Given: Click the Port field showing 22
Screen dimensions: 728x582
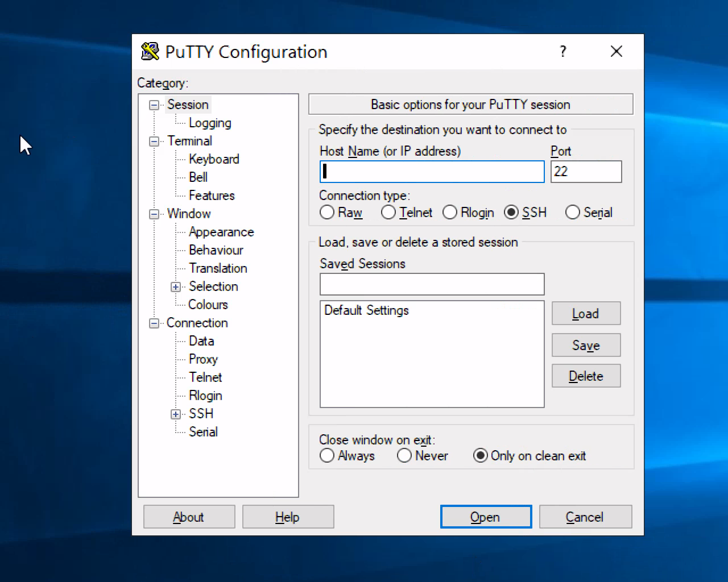Looking at the screenshot, I should click(586, 172).
